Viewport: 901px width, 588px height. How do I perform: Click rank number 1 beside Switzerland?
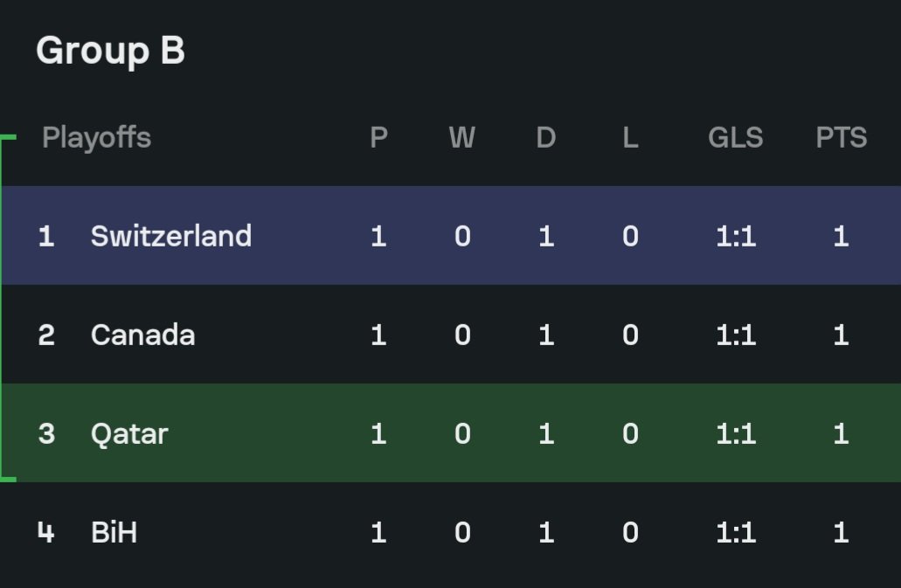tap(46, 236)
